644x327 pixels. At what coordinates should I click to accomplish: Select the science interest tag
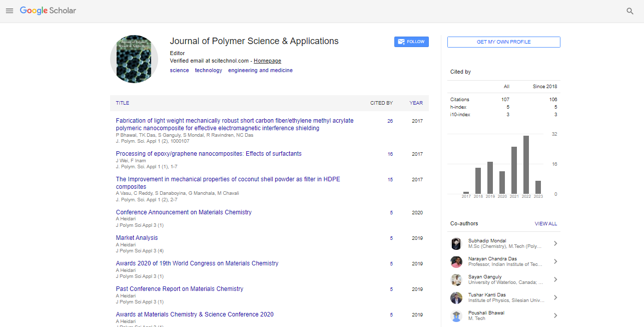(180, 71)
